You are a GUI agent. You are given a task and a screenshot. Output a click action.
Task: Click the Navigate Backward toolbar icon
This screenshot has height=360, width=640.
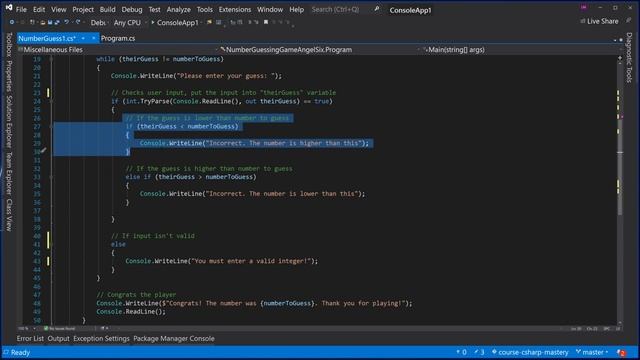tap(12, 22)
